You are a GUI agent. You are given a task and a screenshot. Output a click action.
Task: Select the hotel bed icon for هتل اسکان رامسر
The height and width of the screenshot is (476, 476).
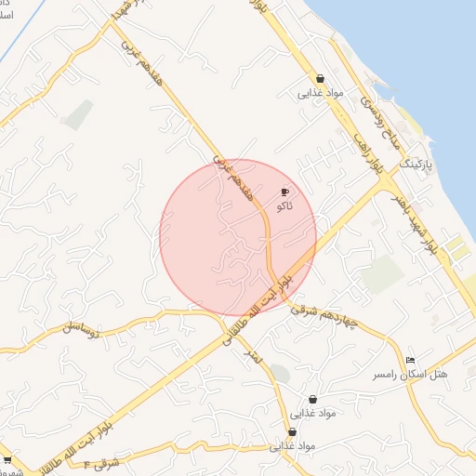(x=410, y=361)
